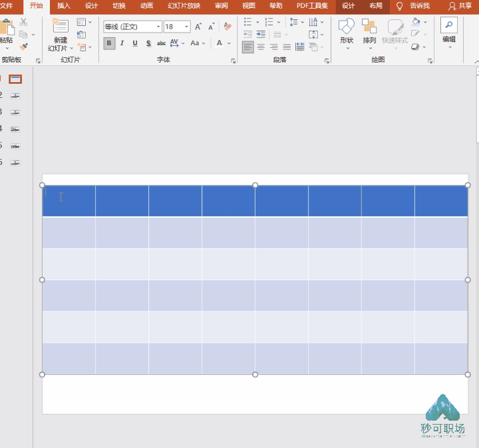
Task: Open the 切换 transitions tab
Action: [119, 6]
